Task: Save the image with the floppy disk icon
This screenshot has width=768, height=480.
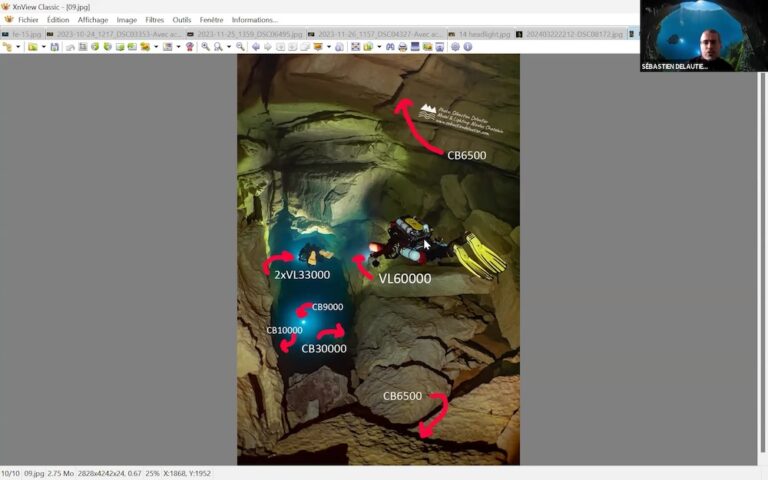Action: pyautogui.click(x=54, y=47)
